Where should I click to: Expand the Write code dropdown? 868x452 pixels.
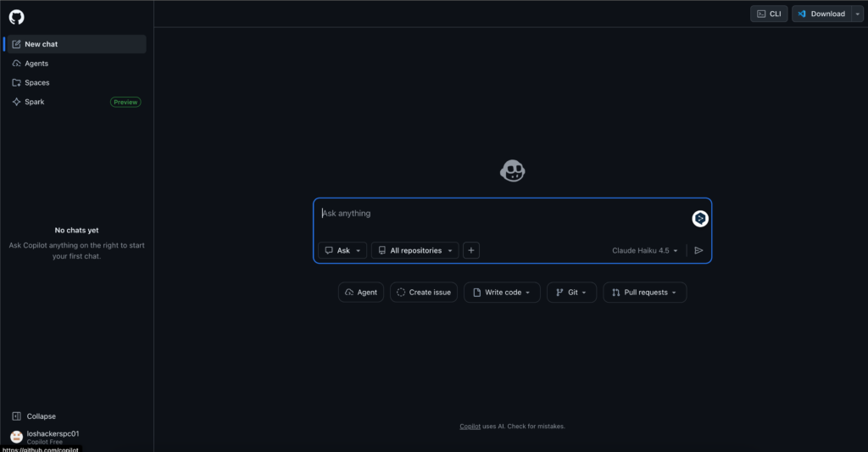click(502, 293)
